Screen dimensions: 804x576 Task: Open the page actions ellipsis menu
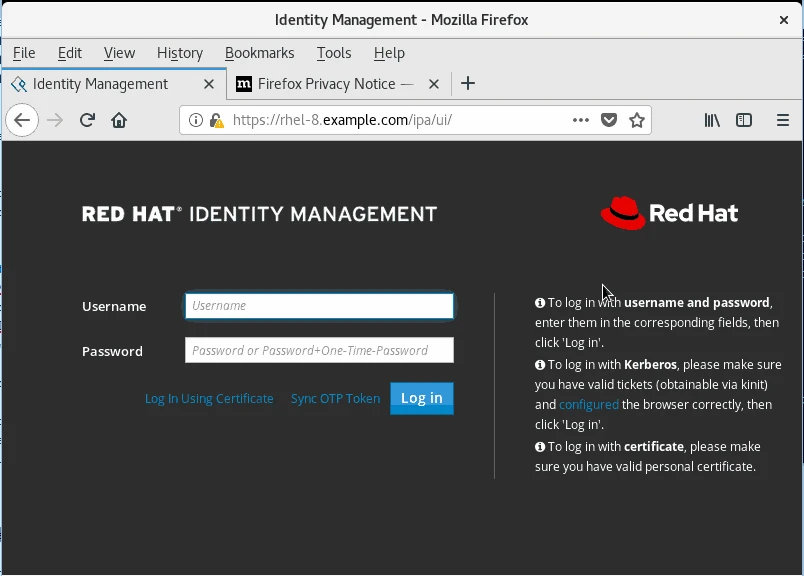pos(580,120)
